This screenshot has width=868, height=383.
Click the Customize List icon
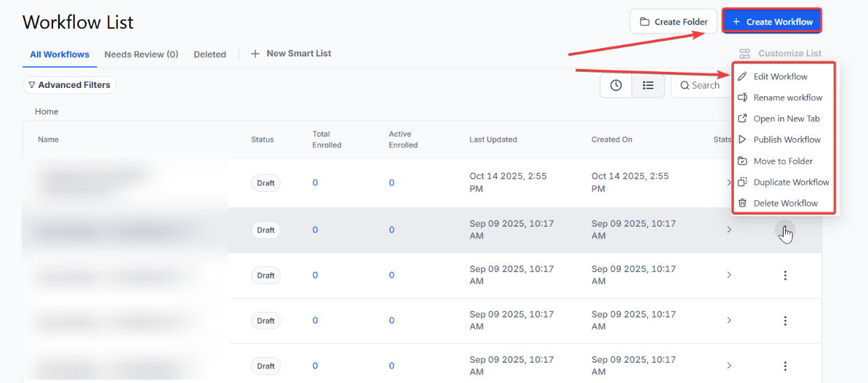[x=744, y=54]
